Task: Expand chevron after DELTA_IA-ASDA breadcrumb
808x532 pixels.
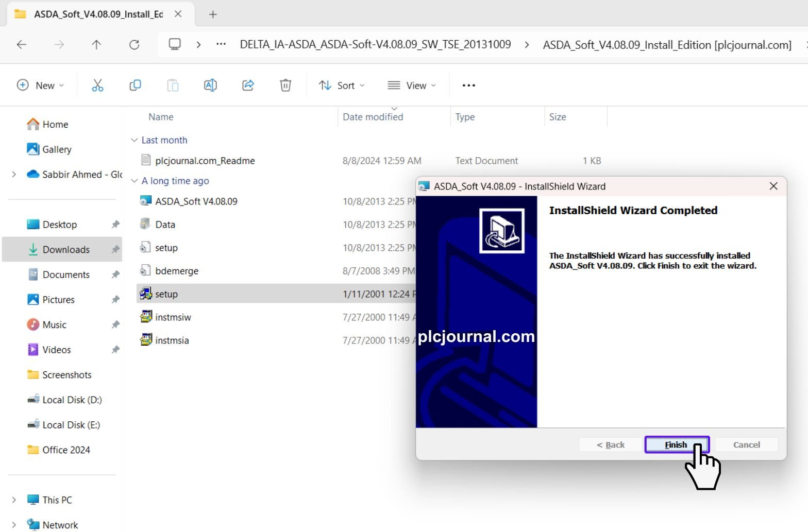Action: pos(527,45)
